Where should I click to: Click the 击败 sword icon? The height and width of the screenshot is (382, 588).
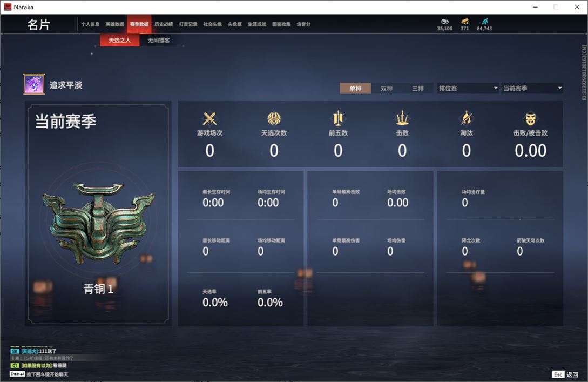pos(402,118)
